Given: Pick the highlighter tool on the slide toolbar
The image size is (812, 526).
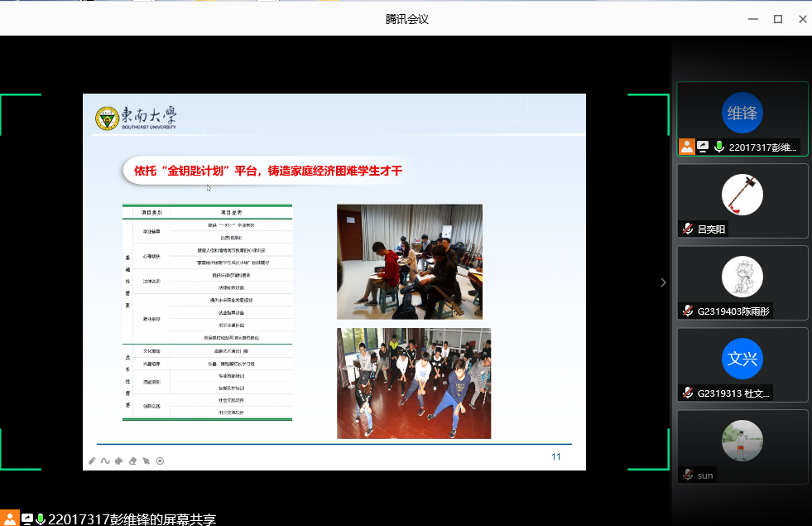Looking at the screenshot, I should (x=118, y=461).
